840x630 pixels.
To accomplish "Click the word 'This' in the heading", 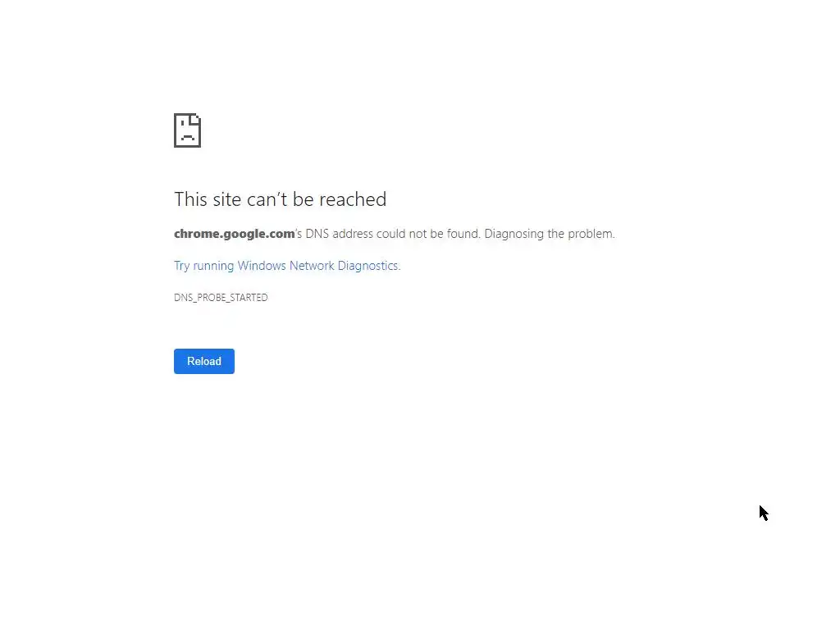I will coord(190,199).
